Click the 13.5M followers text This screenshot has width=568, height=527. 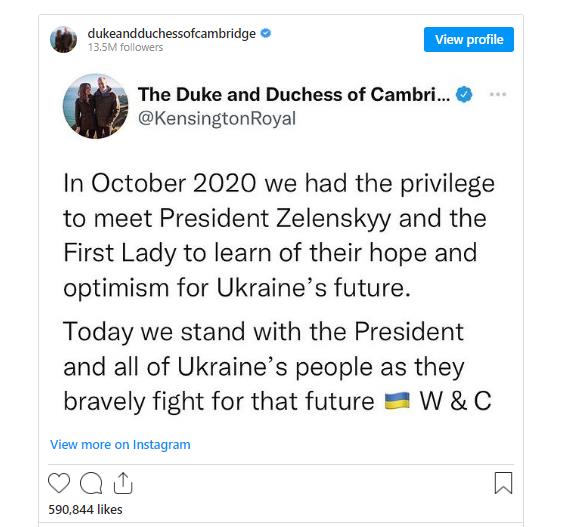(125, 47)
